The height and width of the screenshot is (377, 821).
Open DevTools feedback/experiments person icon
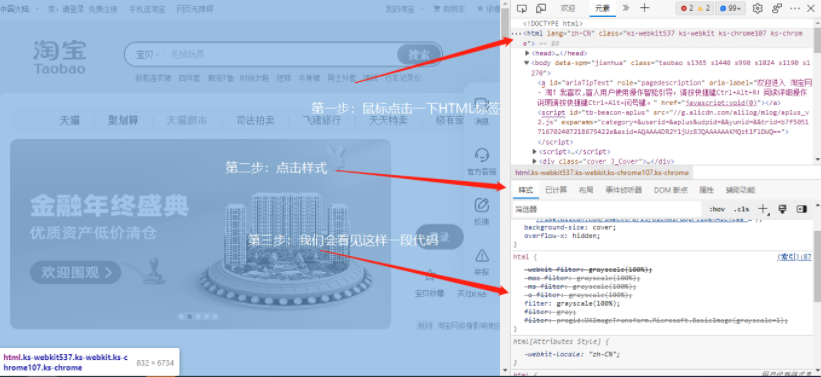777,8
